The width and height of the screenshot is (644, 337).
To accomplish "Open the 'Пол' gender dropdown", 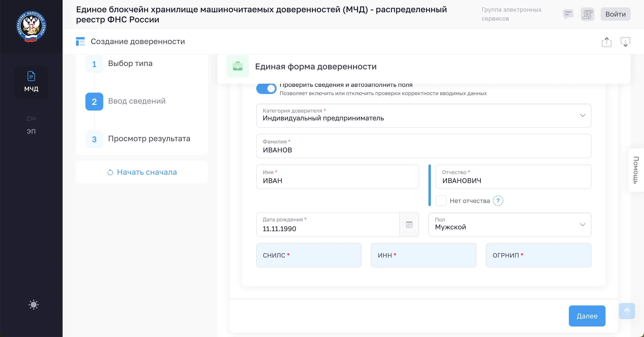I will pos(510,225).
